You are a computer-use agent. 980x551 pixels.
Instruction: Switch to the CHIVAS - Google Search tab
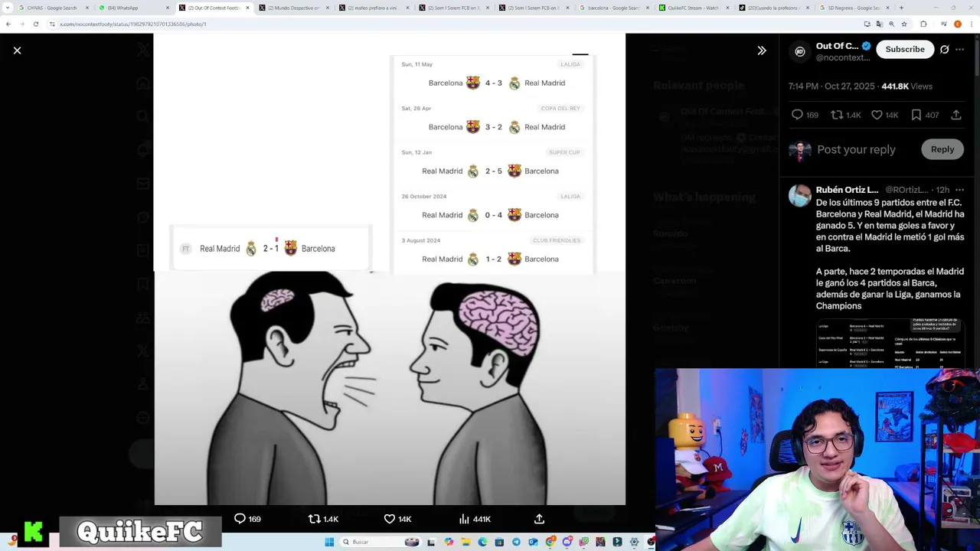click(x=52, y=8)
